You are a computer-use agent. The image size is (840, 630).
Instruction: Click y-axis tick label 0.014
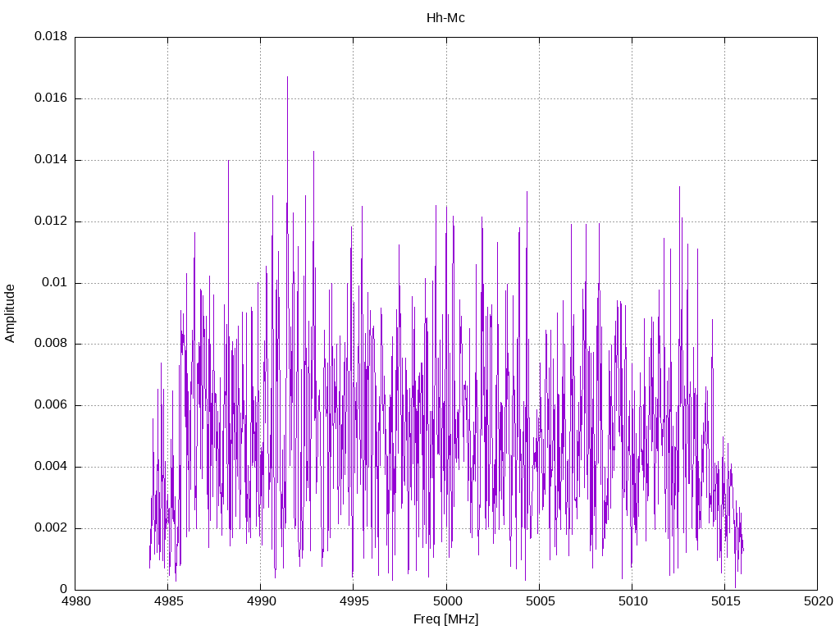pos(51,160)
